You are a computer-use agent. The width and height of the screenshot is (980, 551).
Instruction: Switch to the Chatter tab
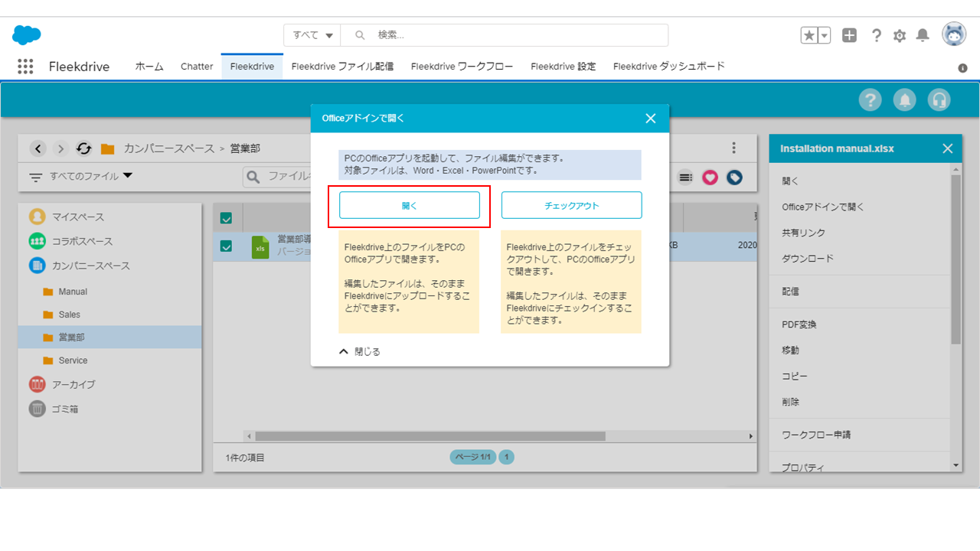coord(197,67)
